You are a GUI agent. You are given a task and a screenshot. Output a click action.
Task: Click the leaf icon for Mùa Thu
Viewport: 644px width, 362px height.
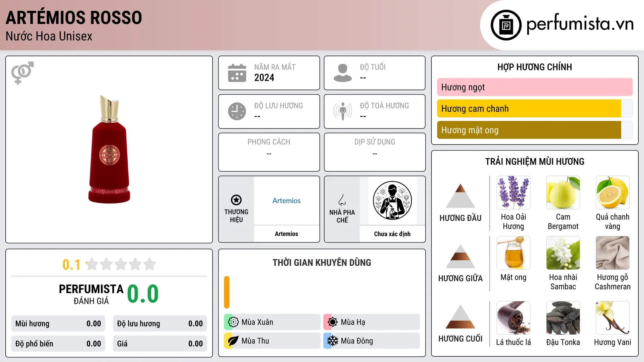(233, 341)
